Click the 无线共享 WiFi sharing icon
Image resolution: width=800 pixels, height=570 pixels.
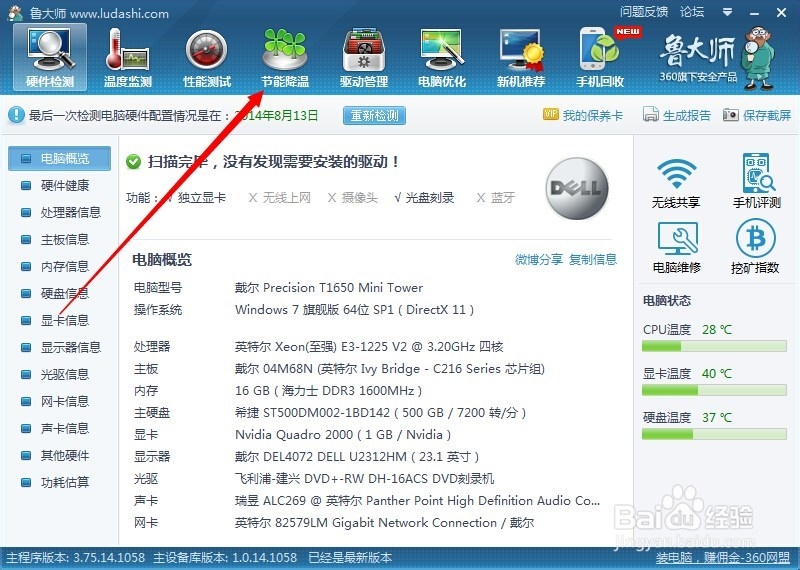676,182
